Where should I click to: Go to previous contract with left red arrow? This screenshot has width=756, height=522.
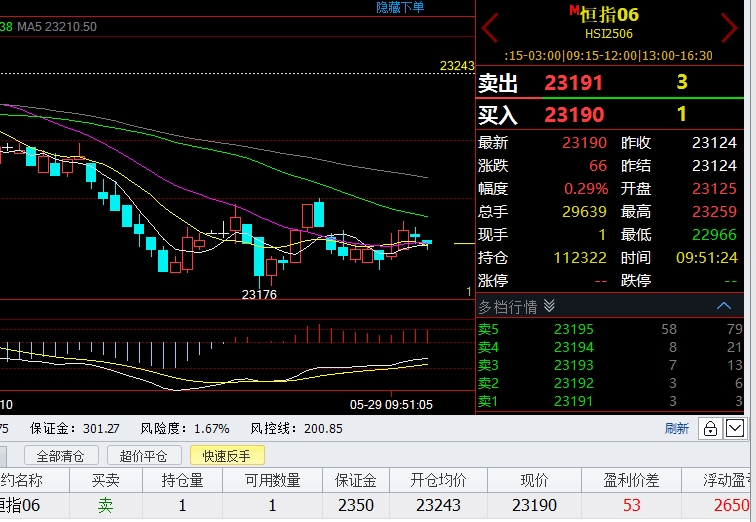pyautogui.click(x=489, y=28)
